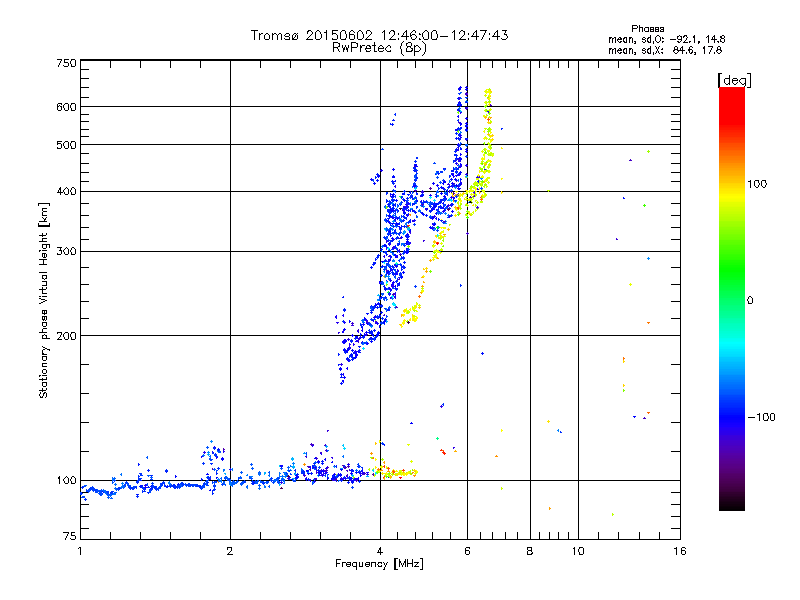Click the "400" height axis label

pyautogui.click(x=67, y=192)
